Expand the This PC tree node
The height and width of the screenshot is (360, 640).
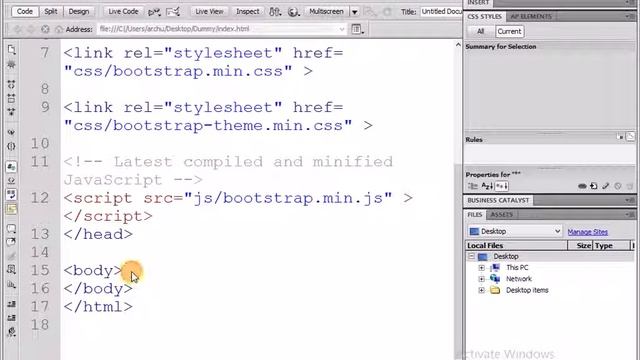[x=482, y=268]
